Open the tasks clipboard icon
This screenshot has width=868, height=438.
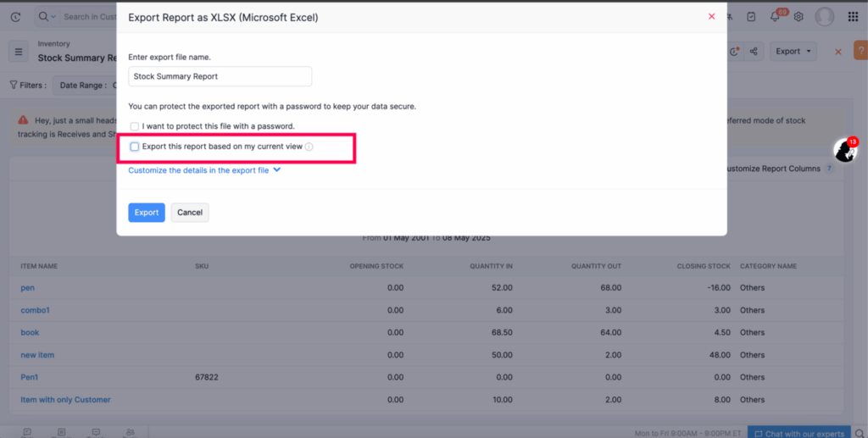(751, 17)
